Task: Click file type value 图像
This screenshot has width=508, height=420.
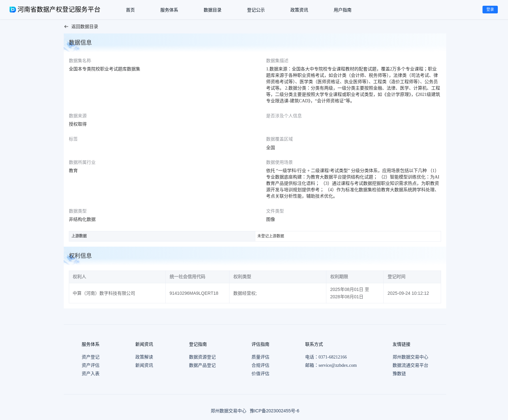Action: (x=271, y=219)
